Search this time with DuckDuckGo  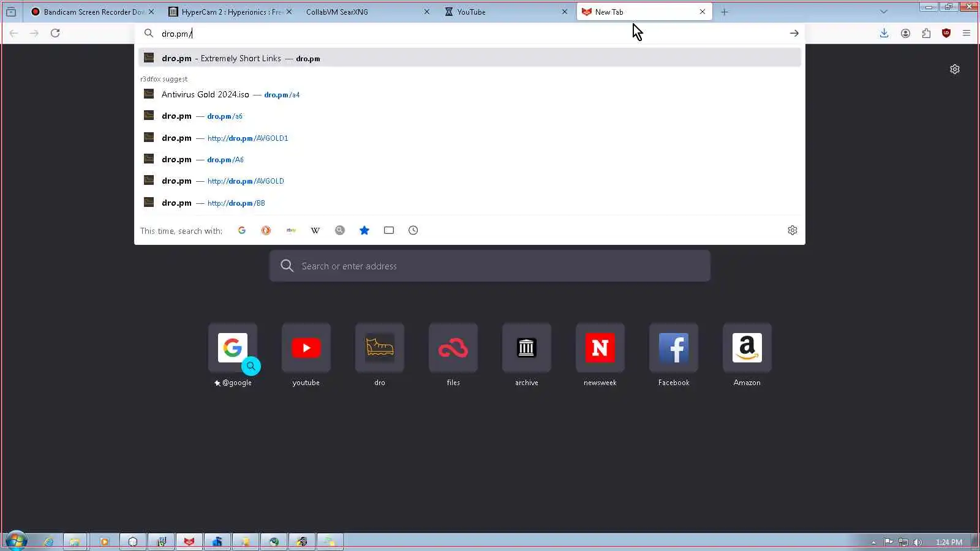[x=266, y=231]
